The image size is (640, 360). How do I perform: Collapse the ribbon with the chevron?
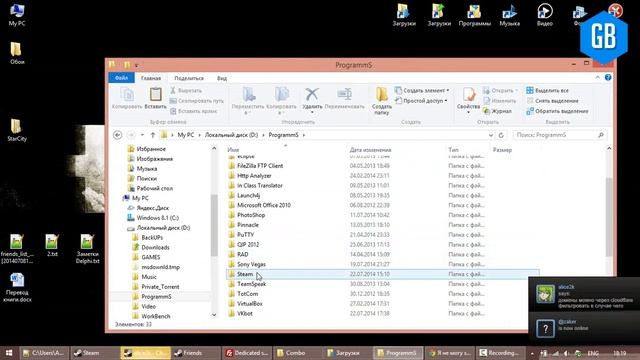click(x=598, y=78)
